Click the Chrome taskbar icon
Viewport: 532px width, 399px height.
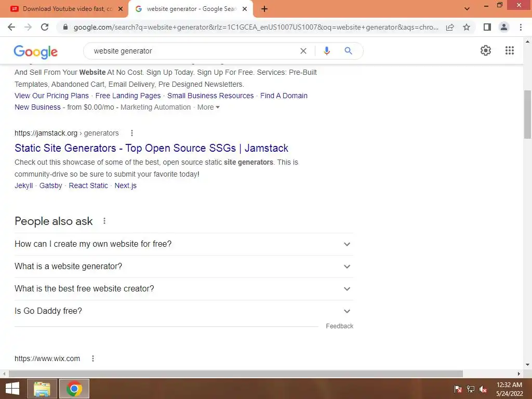tap(74, 389)
